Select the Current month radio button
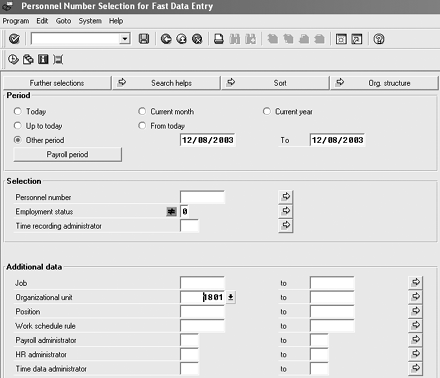This screenshot has width=440, height=378. click(142, 111)
